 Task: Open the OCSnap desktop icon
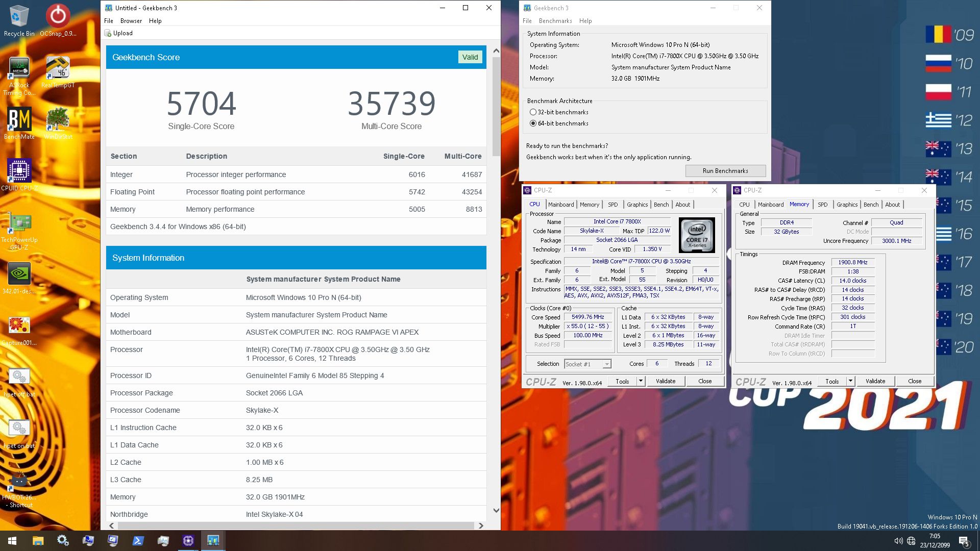pyautogui.click(x=58, y=20)
